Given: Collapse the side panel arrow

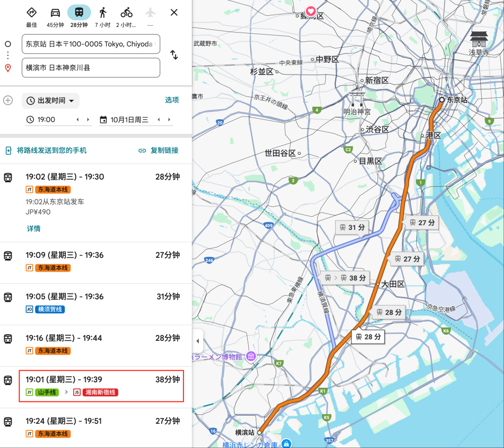Looking at the screenshot, I should click(197, 341).
